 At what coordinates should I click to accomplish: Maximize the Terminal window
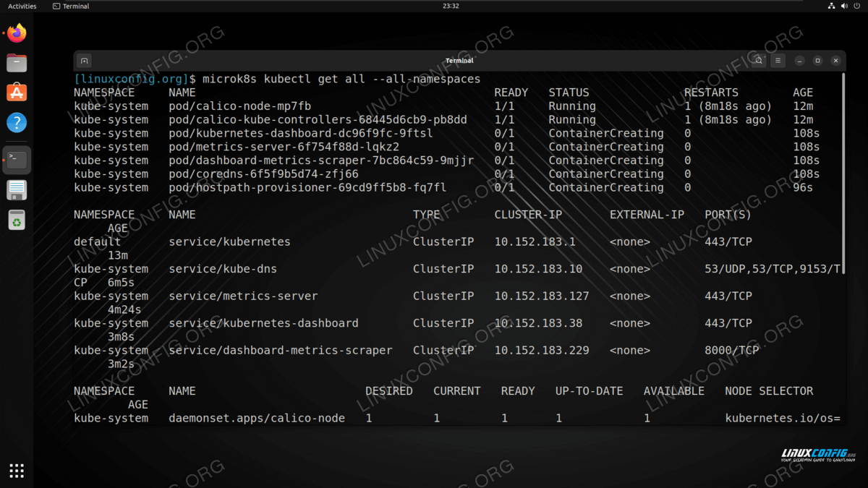pyautogui.click(x=817, y=61)
